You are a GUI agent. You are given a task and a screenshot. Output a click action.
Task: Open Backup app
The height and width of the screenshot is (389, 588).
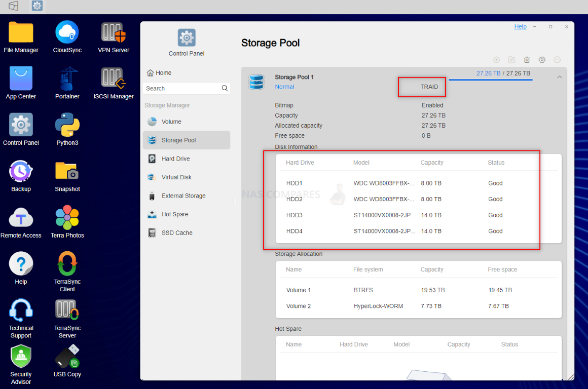pyautogui.click(x=21, y=176)
